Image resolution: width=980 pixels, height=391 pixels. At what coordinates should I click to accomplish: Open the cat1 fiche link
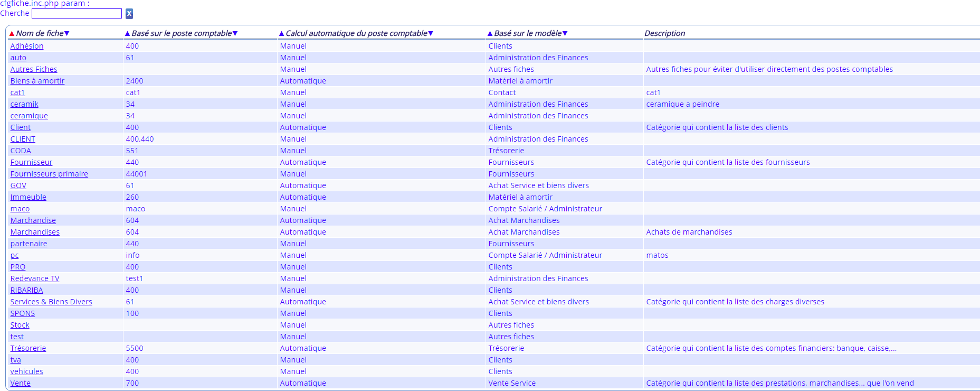pyautogui.click(x=17, y=92)
